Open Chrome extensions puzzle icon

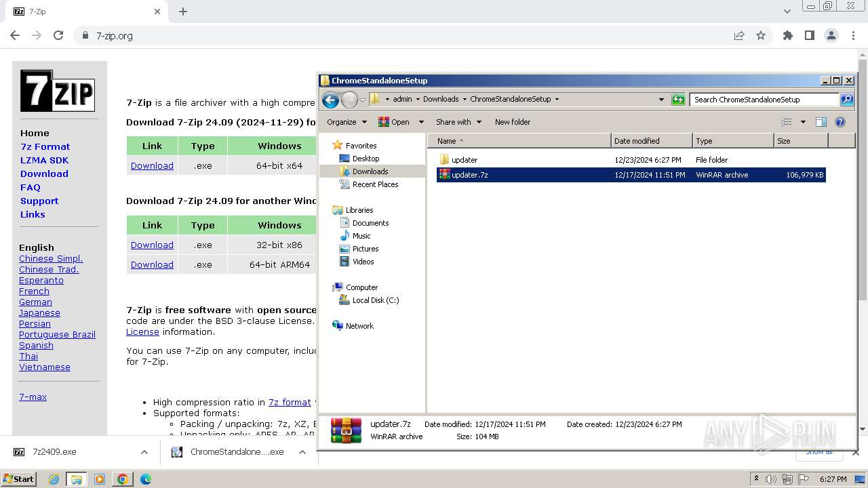coord(788,35)
